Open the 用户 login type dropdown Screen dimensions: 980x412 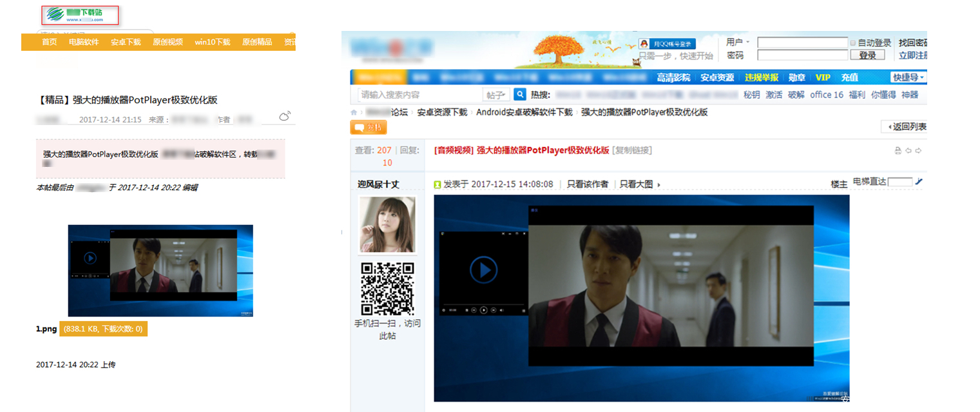click(x=738, y=42)
